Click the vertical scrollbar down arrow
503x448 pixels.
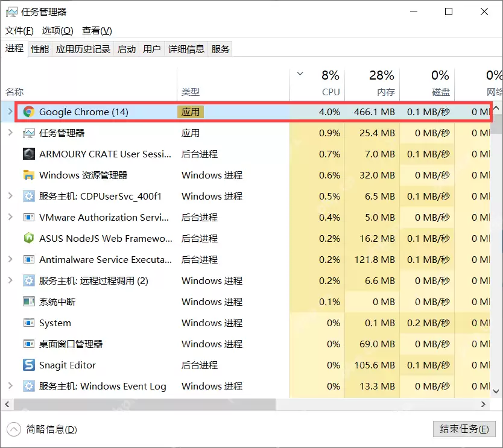click(x=496, y=391)
